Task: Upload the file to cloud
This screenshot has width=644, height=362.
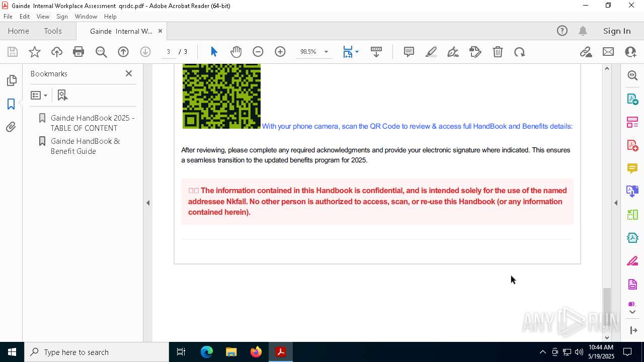Action: [57, 52]
